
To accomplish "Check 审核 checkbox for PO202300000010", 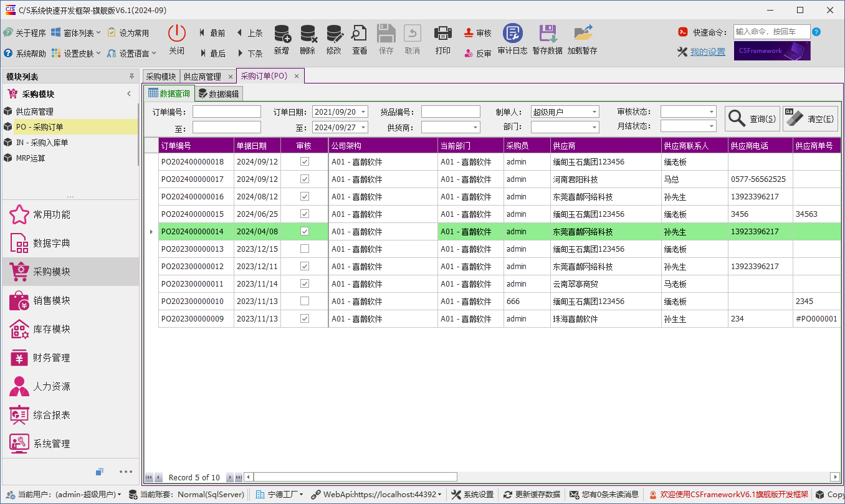I will pyautogui.click(x=305, y=301).
